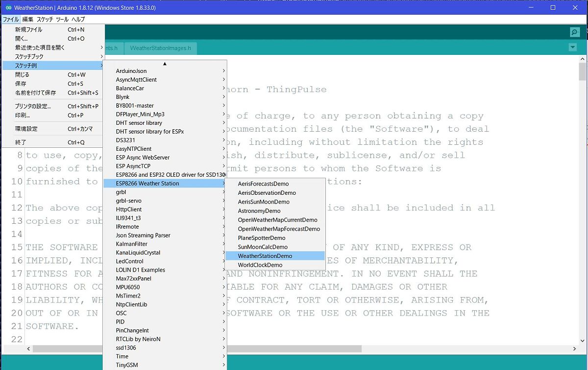588x370 pixels.
Task: Choose 印刷... menu entry
Action: point(53,116)
